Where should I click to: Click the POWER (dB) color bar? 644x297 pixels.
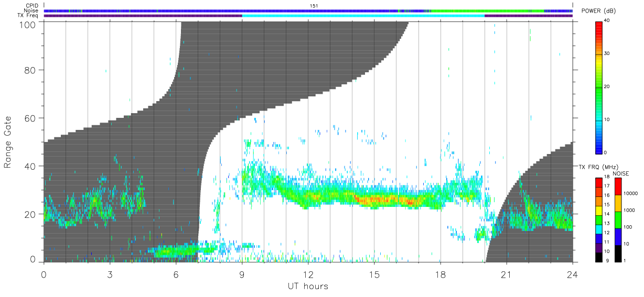pyautogui.click(x=599, y=87)
